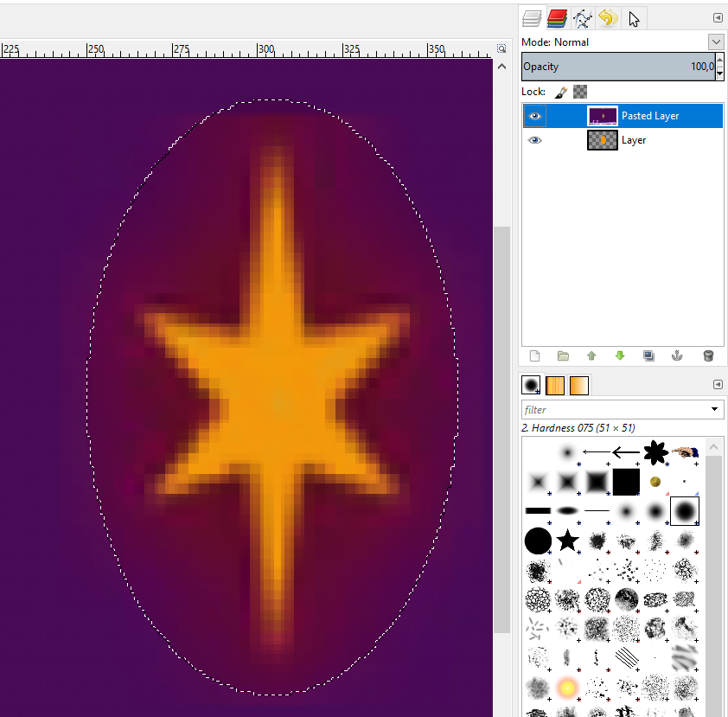Select the bubble cells texture brush
The width and height of the screenshot is (728, 717).
(538, 599)
